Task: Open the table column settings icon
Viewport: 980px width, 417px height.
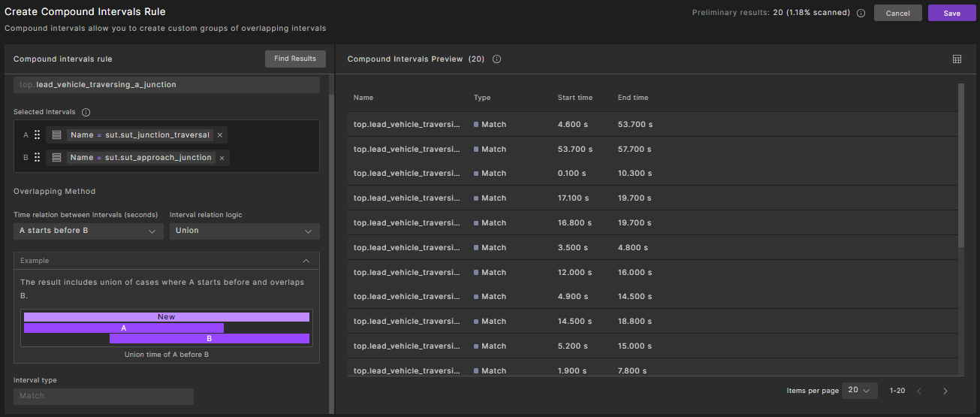Action: coord(957,59)
